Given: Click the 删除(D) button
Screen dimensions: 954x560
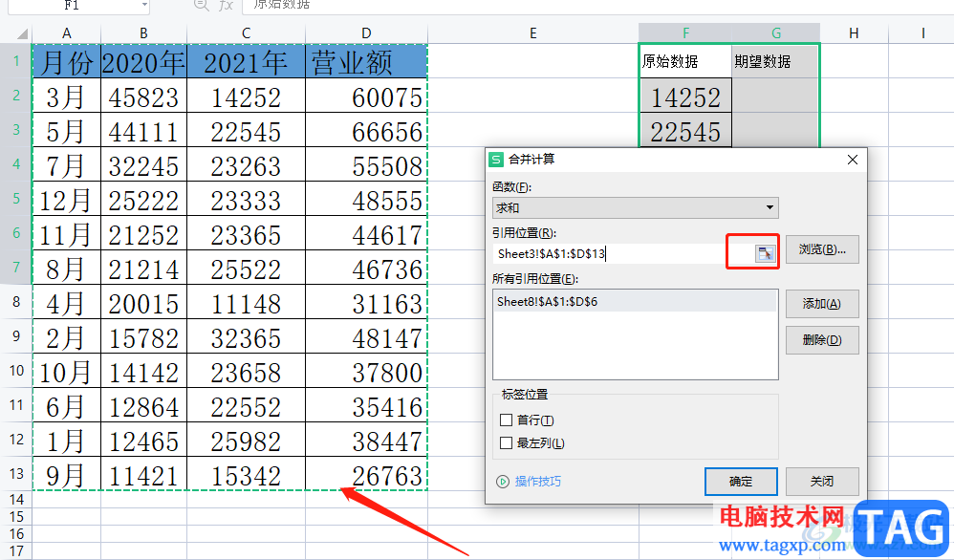Looking at the screenshot, I should coord(822,340).
